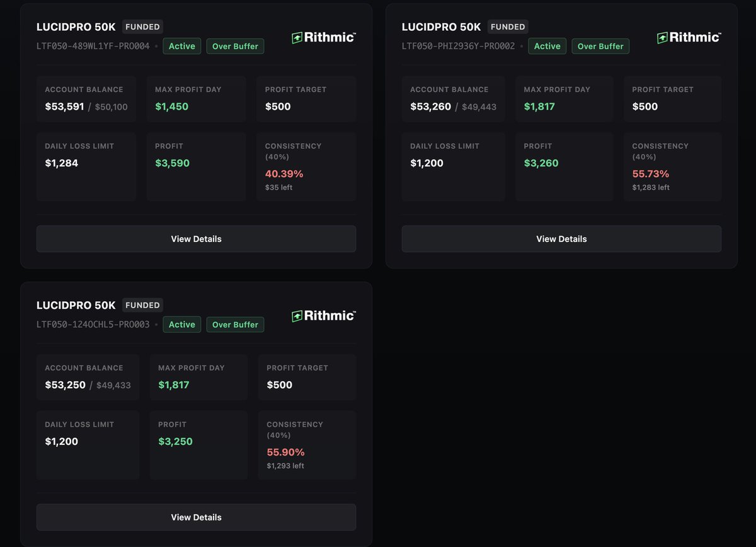
Task: Click consistency value 55.90%
Action: click(285, 452)
